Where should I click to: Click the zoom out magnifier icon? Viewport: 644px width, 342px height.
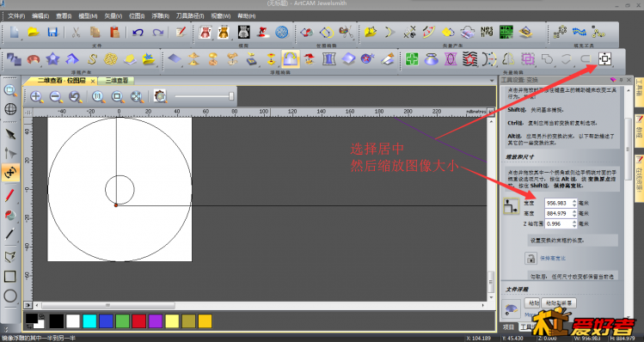(x=56, y=97)
